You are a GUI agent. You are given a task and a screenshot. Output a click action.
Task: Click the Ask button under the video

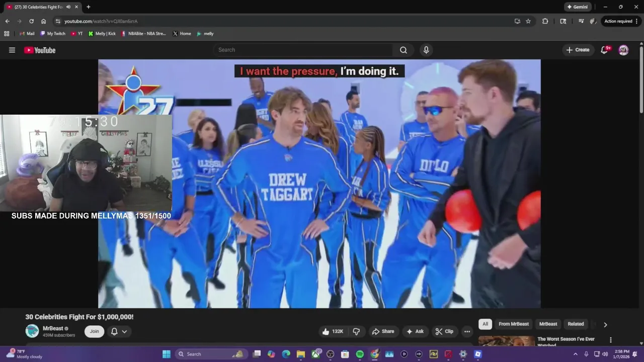pos(415,331)
